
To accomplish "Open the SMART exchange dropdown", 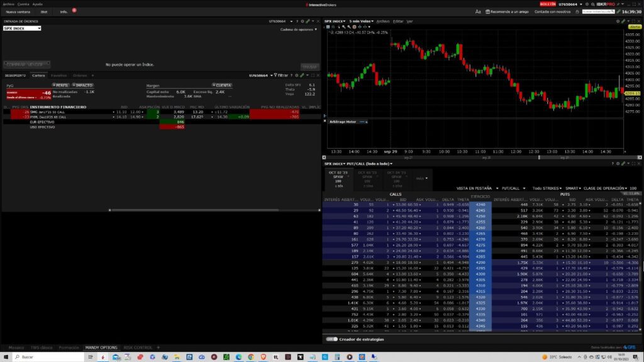I will (x=573, y=188).
